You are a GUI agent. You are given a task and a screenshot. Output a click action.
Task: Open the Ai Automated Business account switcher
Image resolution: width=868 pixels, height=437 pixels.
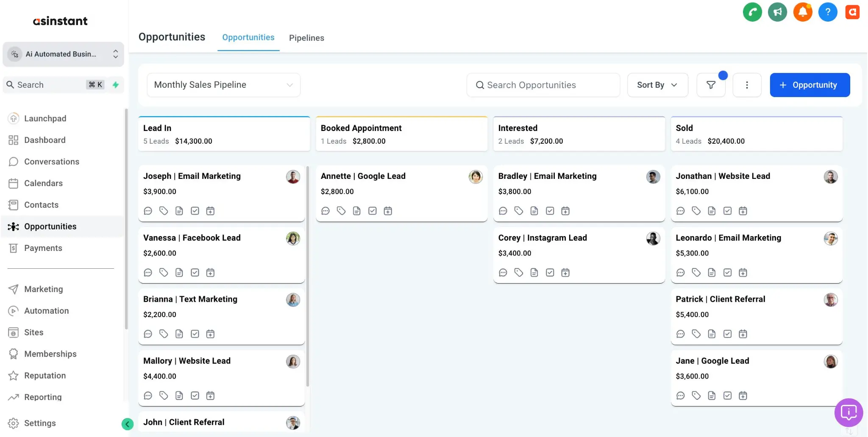(x=63, y=54)
